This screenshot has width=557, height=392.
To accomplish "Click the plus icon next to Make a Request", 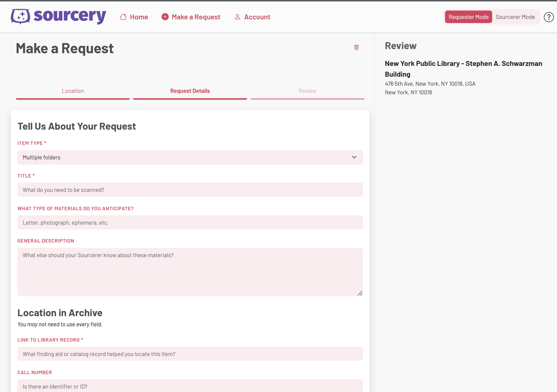I will click(x=165, y=17).
